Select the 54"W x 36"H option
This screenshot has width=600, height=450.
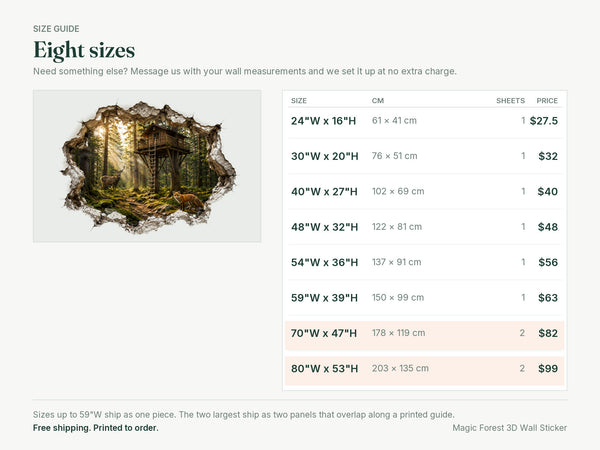pos(425,262)
